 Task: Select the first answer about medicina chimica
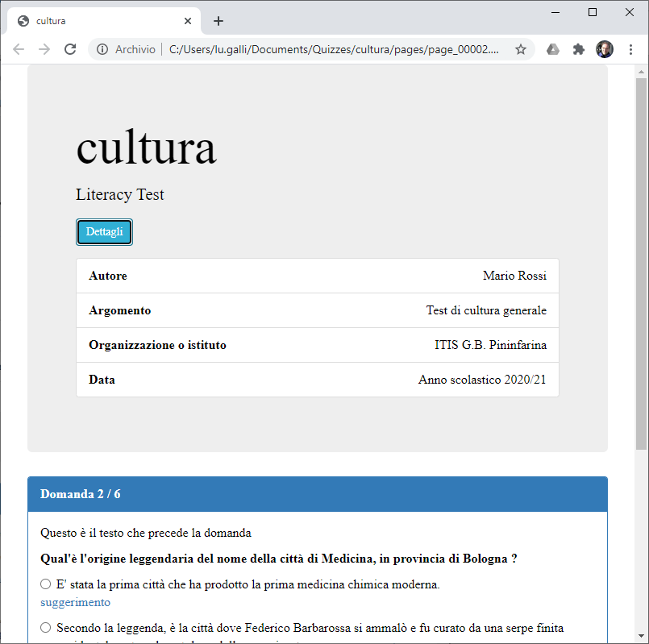pyautogui.click(x=45, y=584)
